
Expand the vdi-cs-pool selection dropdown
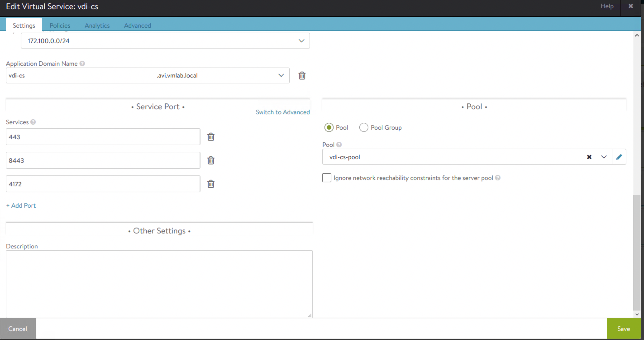coord(604,157)
